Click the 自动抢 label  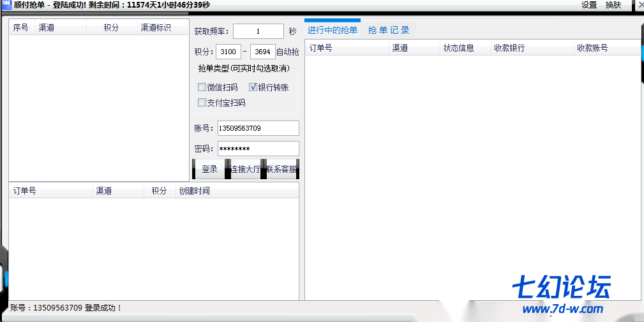(287, 52)
